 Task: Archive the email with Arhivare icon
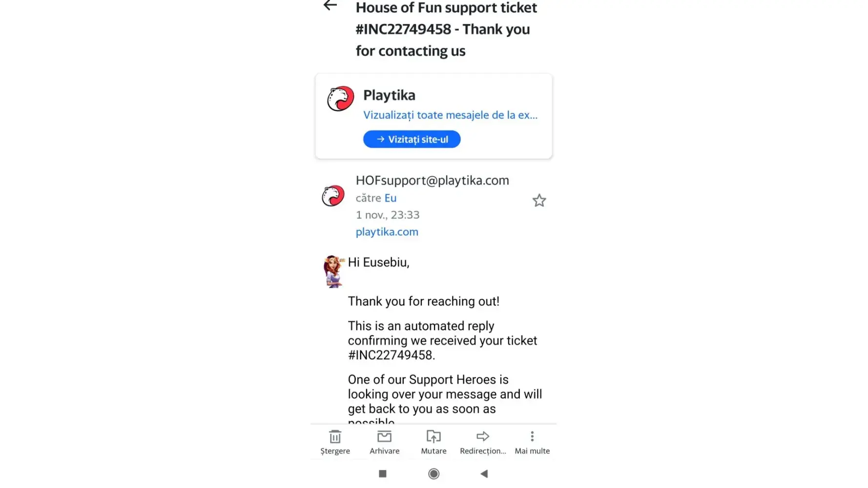(384, 436)
